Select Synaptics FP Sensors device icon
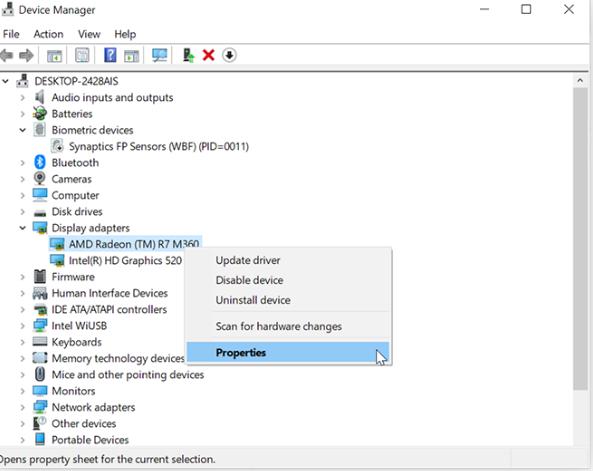The width and height of the screenshot is (593, 471). pyautogui.click(x=57, y=146)
